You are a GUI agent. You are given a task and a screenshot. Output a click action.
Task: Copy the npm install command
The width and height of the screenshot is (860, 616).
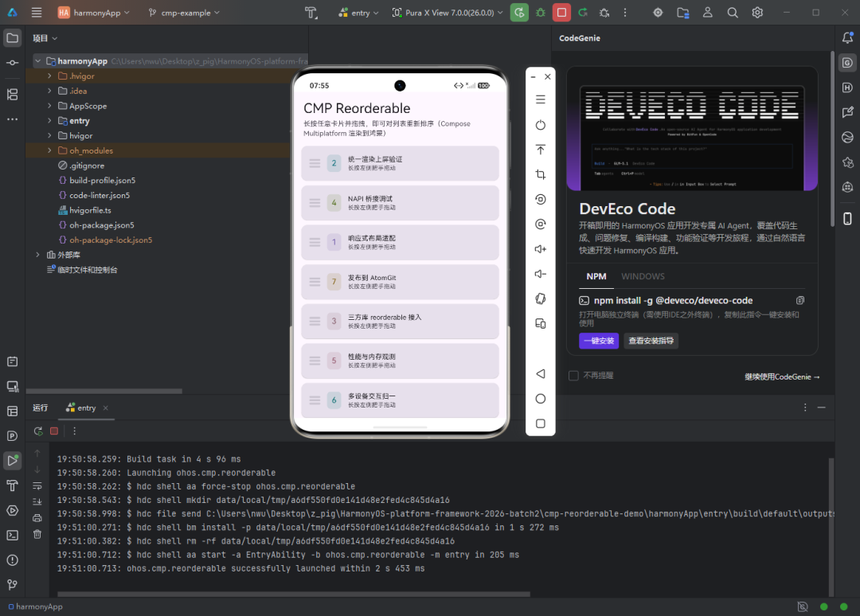pos(800,300)
